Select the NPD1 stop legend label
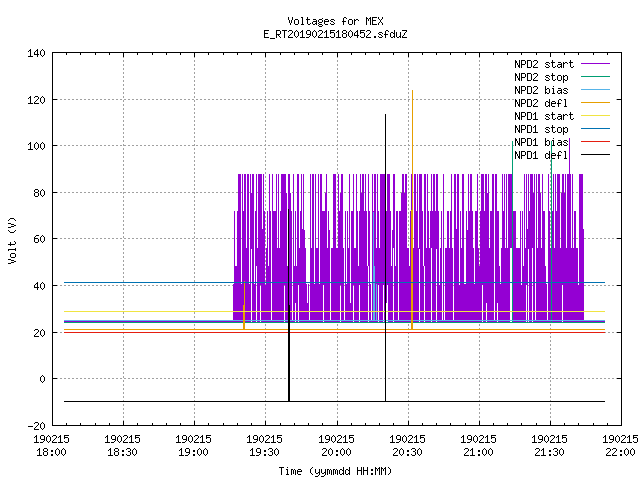Image resolution: width=640 pixels, height=480 pixels. tap(541, 129)
